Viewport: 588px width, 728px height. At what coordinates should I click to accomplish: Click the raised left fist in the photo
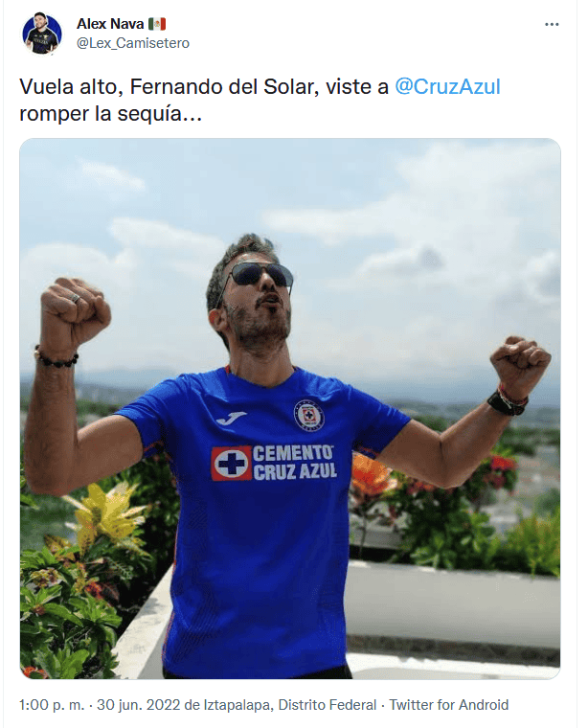[x=76, y=308]
